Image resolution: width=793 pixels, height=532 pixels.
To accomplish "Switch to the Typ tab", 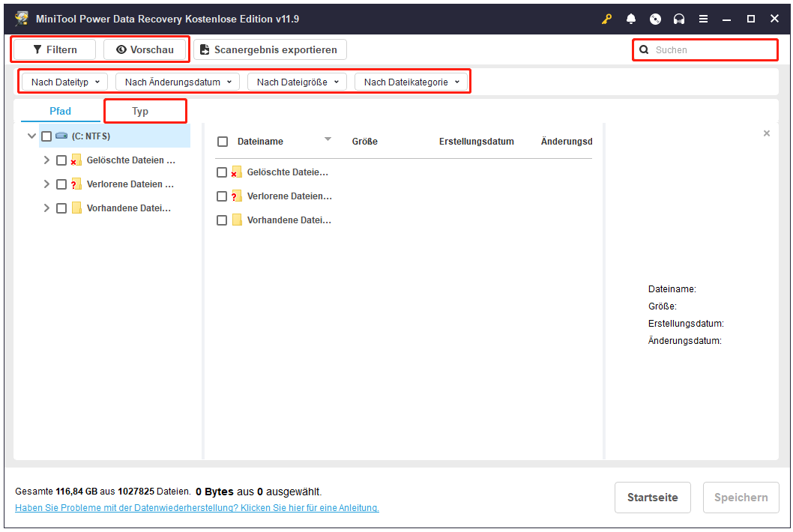I will [x=140, y=111].
